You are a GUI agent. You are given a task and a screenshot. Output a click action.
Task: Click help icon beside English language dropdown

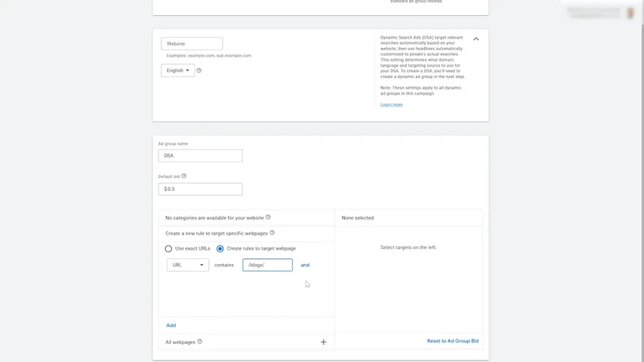[x=199, y=70]
